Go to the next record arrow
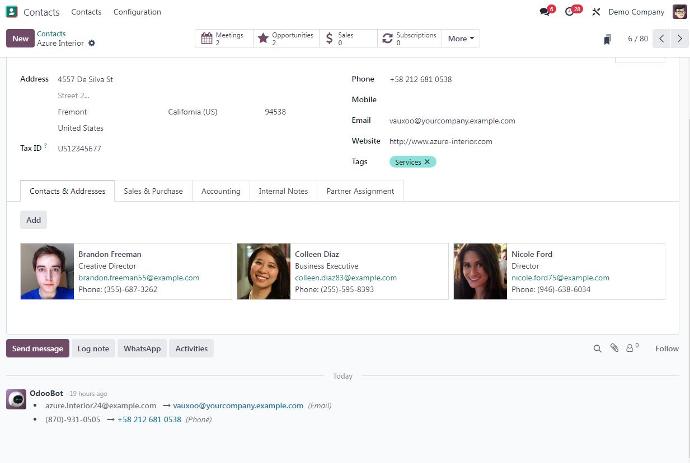Viewport: 690px width, 463px height. tap(679, 39)
